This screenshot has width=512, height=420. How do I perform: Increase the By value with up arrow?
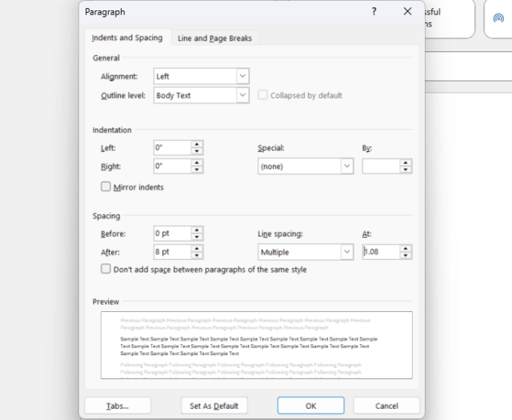(x=406, y=162)
